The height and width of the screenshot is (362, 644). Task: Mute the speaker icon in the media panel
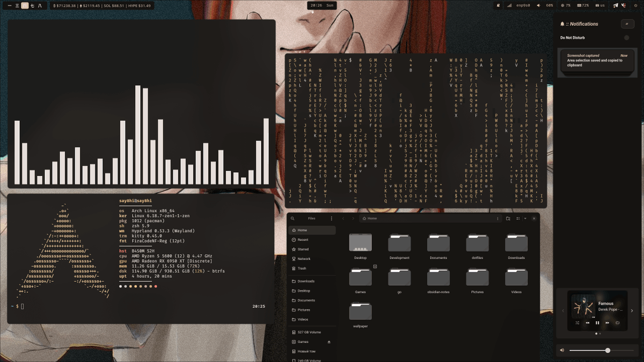point(562,350)
